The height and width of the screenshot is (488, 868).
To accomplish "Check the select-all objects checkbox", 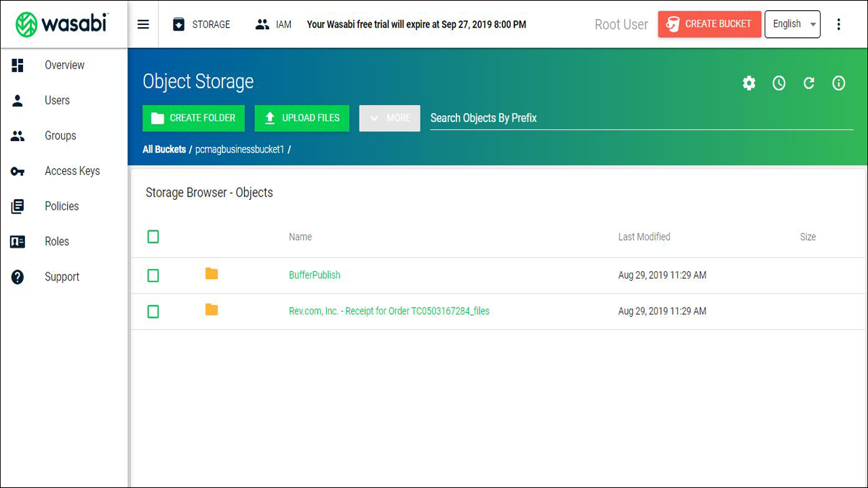I will 153,237.
